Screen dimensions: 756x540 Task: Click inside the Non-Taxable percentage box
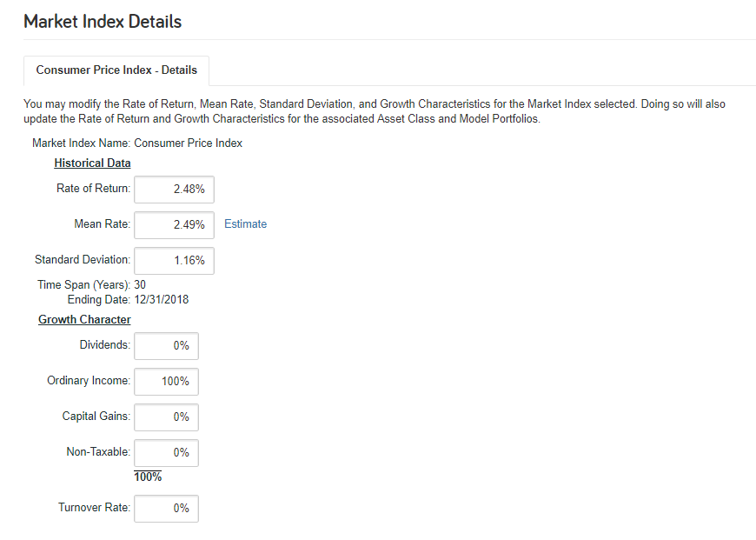166,453
